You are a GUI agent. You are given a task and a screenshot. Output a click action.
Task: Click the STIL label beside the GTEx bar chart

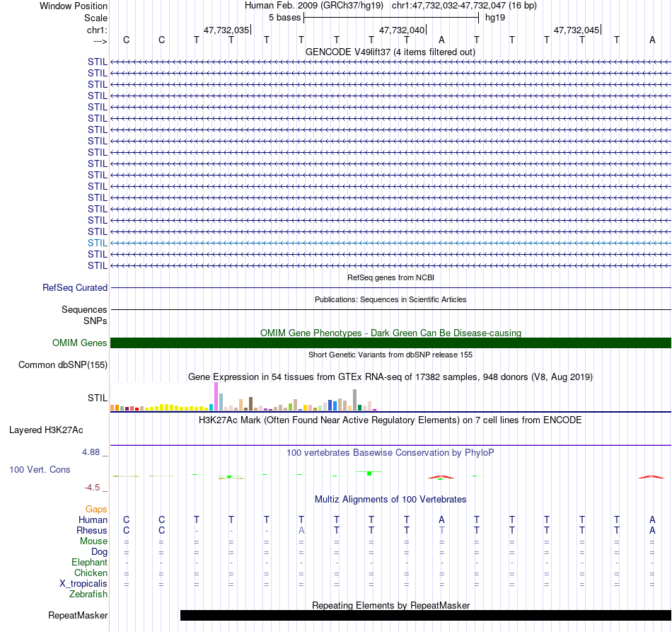(x=98, y=398)
